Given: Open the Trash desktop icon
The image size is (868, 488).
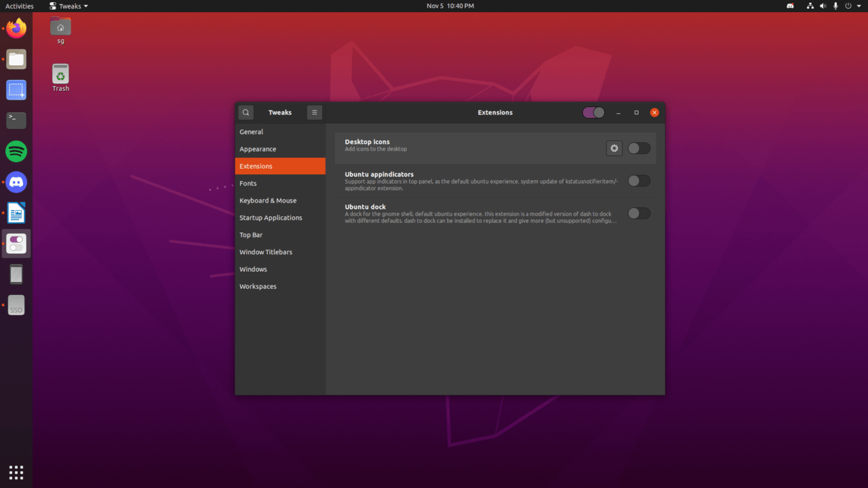Looking at the screenshot, I should [60, 77].
